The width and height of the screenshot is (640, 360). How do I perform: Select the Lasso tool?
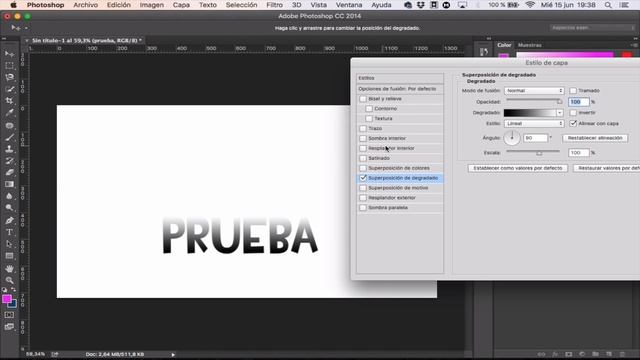click(x=9, y=77)
